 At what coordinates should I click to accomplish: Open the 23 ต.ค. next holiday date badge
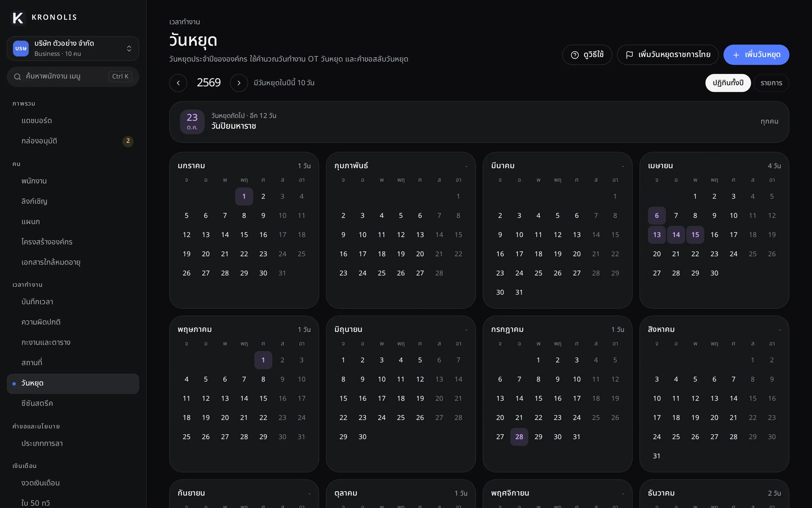point(192,122)
